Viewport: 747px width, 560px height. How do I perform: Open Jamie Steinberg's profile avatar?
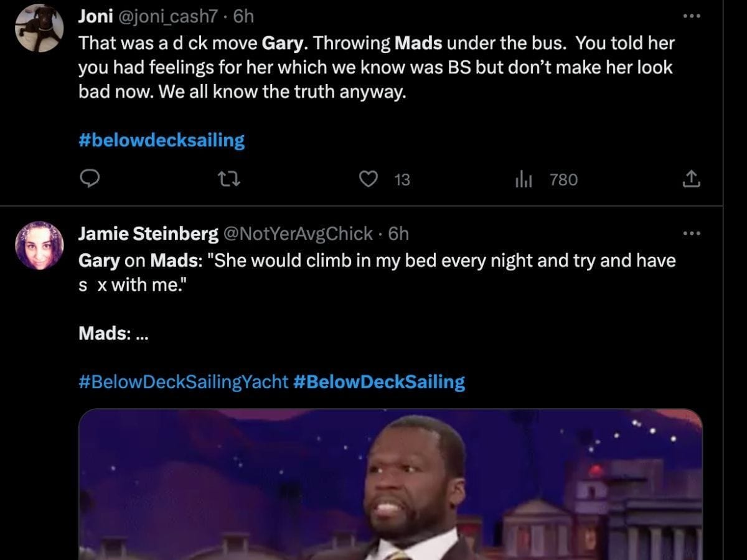click(39, 245)
